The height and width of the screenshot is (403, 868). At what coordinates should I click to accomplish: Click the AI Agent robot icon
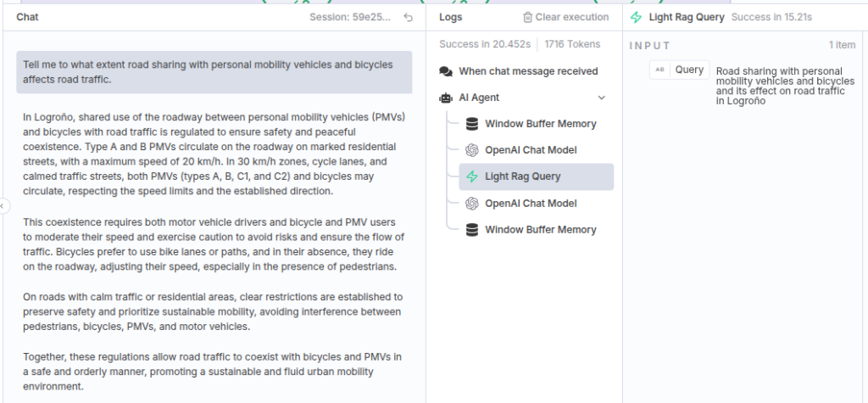[x=446, y=98]
